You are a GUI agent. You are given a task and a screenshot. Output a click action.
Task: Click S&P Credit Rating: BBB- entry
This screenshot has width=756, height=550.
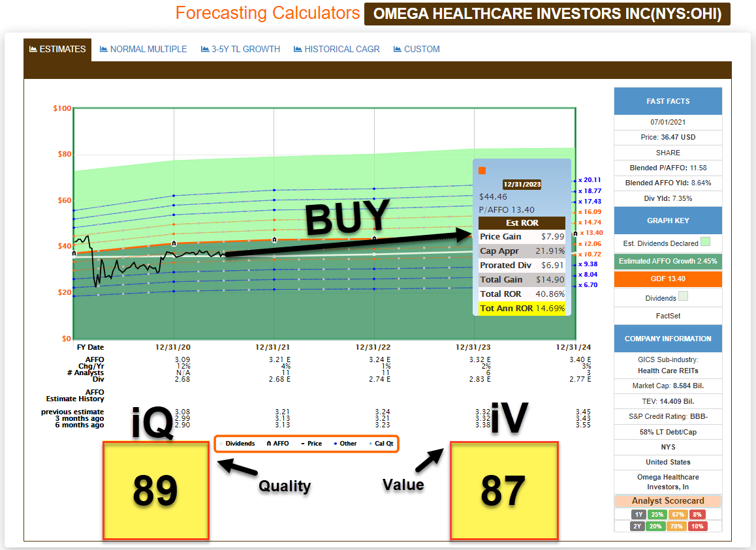(668, 416)
